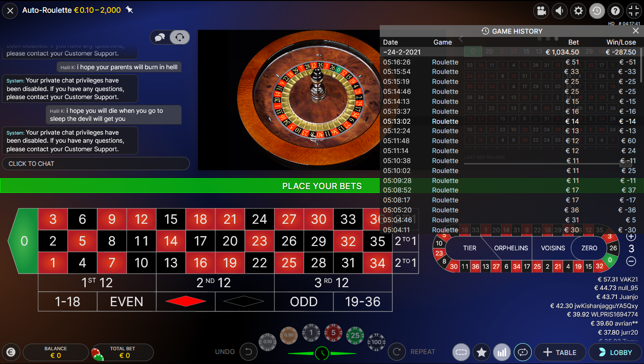The image size is (644, 364).
Task: Click the + TABLE button
Action: [560, 352]
